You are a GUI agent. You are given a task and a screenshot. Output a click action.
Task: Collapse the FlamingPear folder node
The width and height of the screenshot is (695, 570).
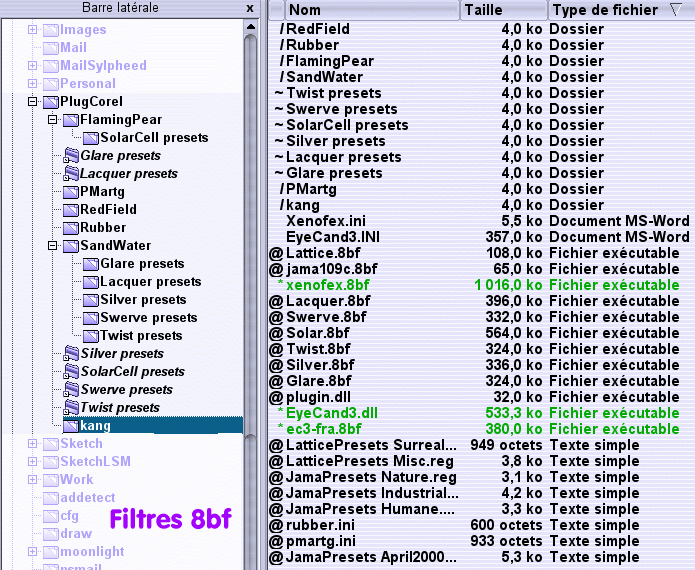coord(52,120)
